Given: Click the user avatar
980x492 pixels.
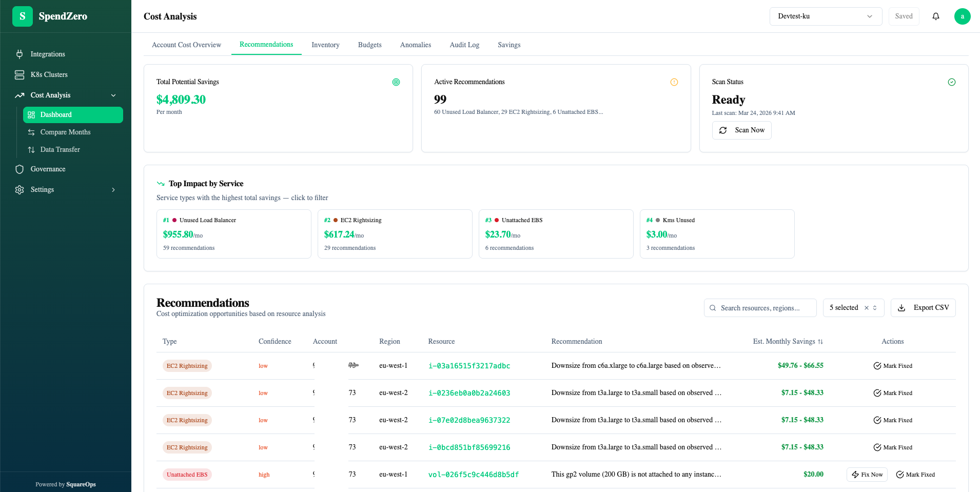Looking at the screenshot, I should point(963,16).
